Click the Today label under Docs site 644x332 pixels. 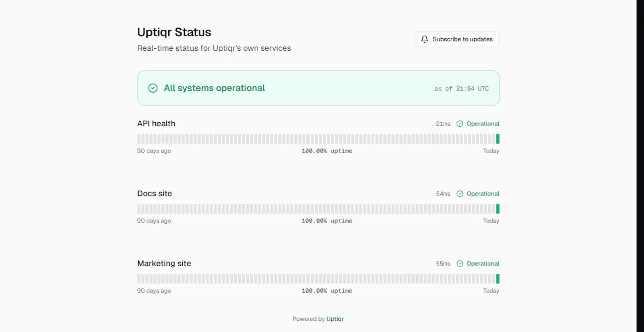point(491,221)
